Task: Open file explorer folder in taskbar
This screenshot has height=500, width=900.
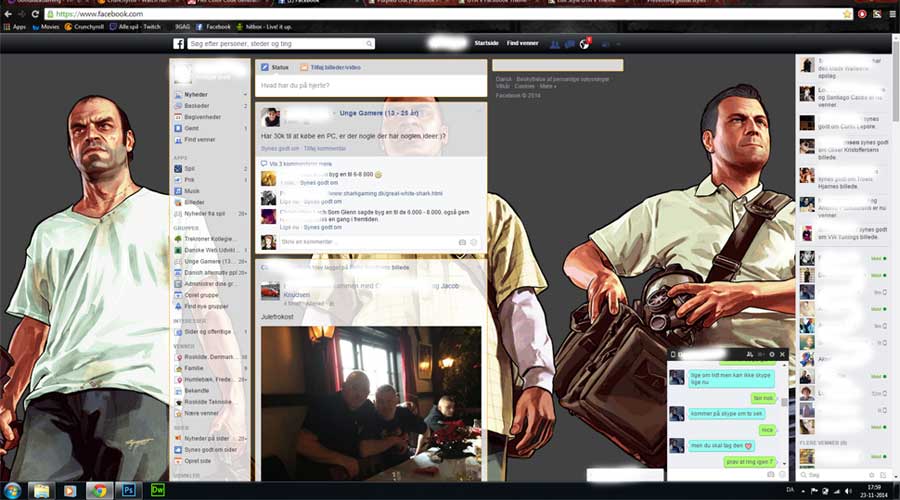Action: 41,490
